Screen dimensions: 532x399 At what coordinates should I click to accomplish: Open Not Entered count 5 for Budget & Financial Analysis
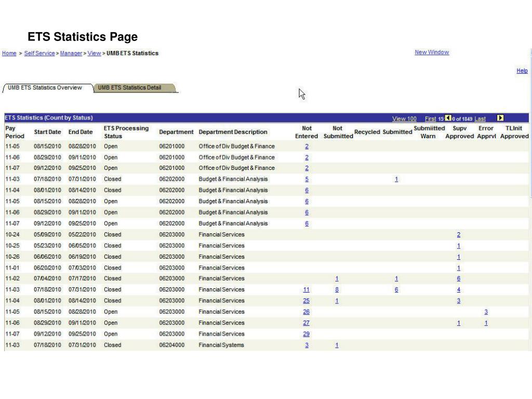click(307, 179)
